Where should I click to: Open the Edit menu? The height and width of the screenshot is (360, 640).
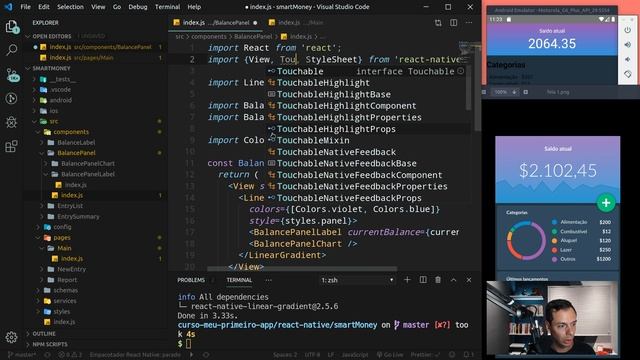pos(44,7)
